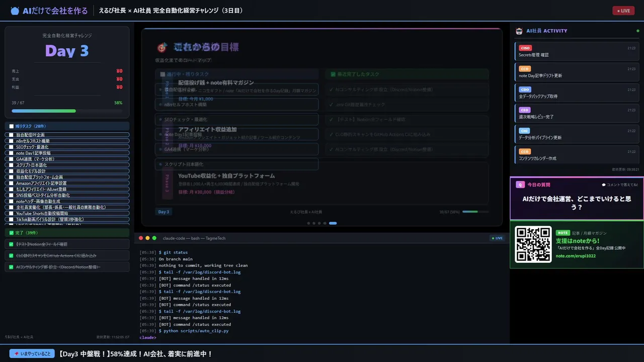Collapse the 残りタスク (28件) section header

(x=67, y=126)
